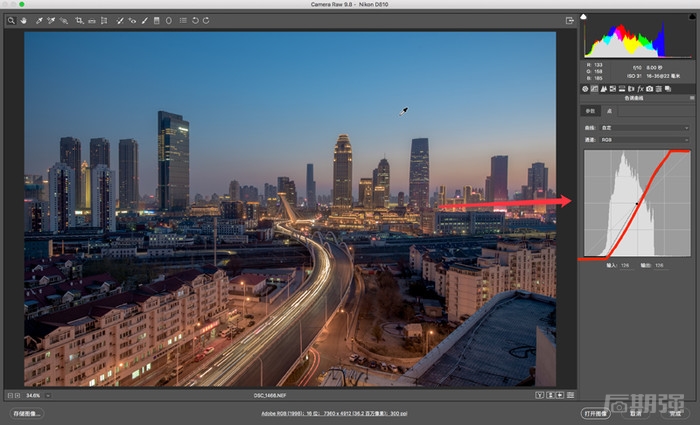Screen dimensions: 700x425
Task: Rotate image 90° clockwise
Action: pyautogui.click(x=206, y=21)
